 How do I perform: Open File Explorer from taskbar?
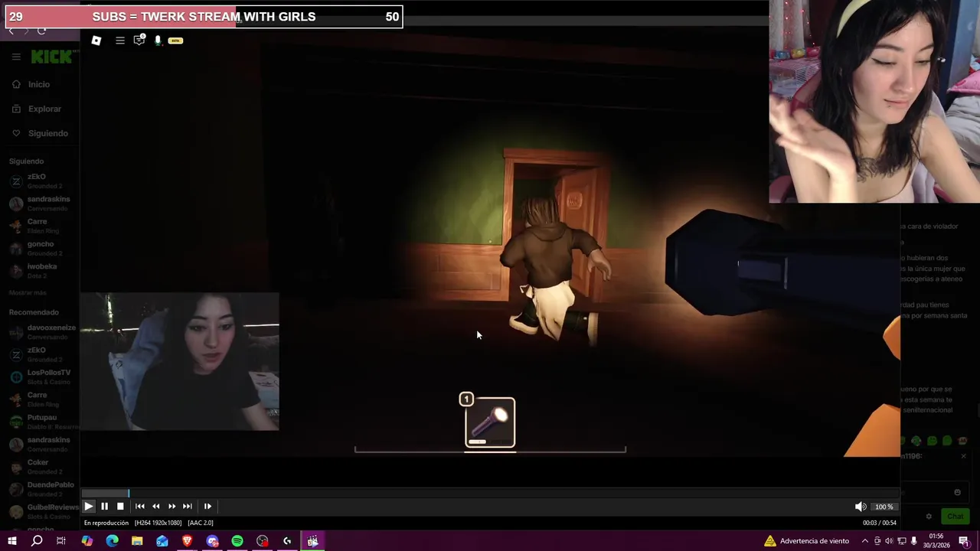tap(137, 541)
